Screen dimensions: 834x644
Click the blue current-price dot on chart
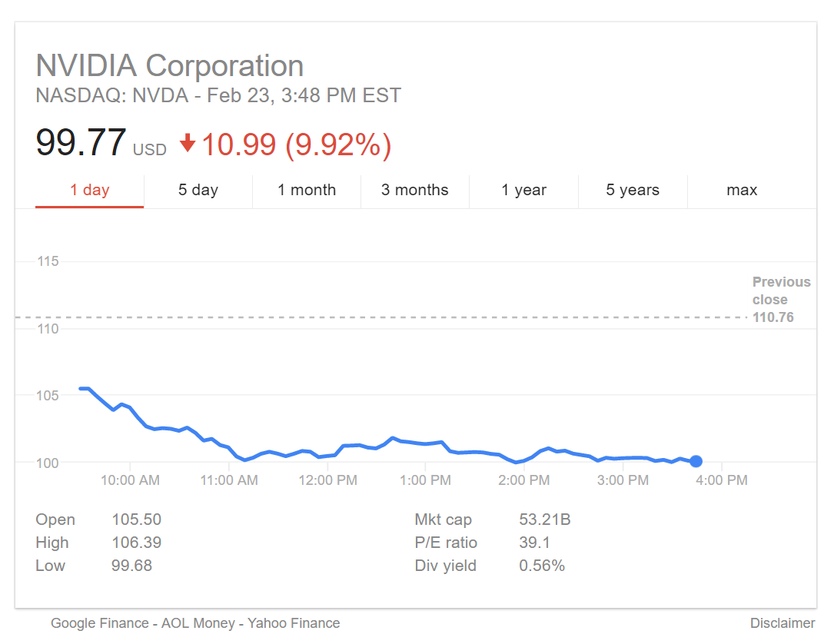696,461
